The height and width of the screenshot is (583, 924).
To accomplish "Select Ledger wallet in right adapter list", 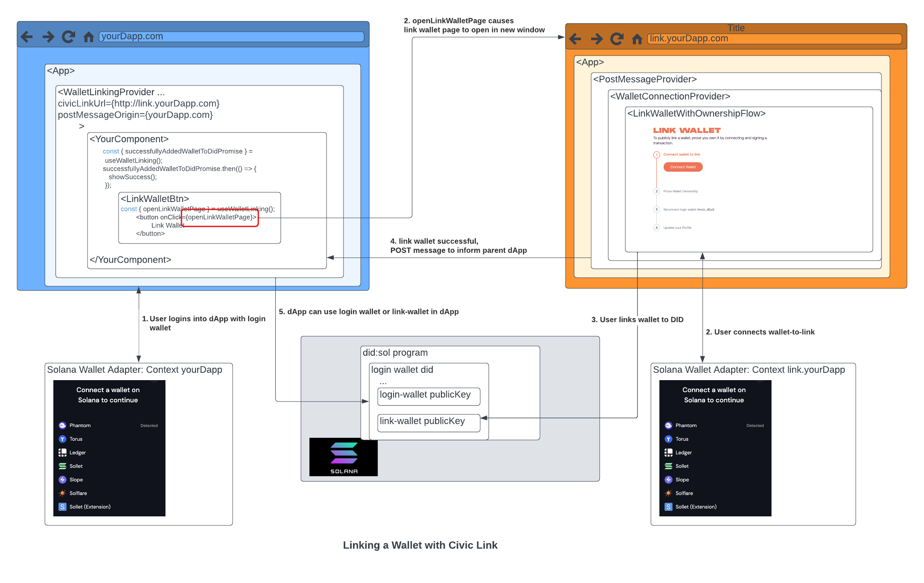I will (x=683, y=453).
